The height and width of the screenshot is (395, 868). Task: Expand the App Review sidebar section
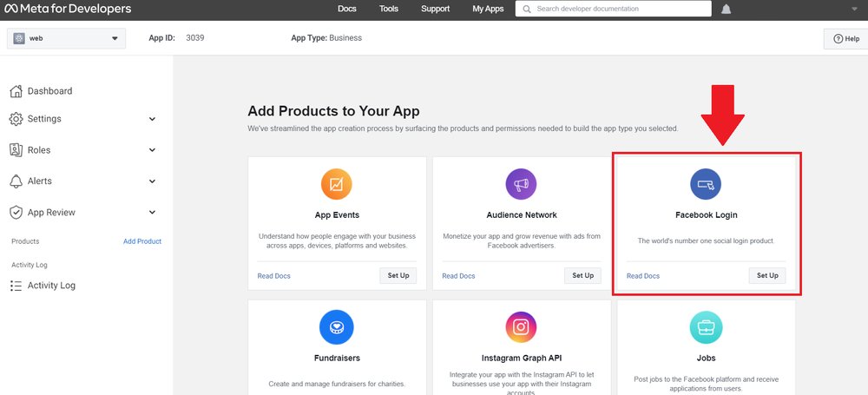coord(152,212)
